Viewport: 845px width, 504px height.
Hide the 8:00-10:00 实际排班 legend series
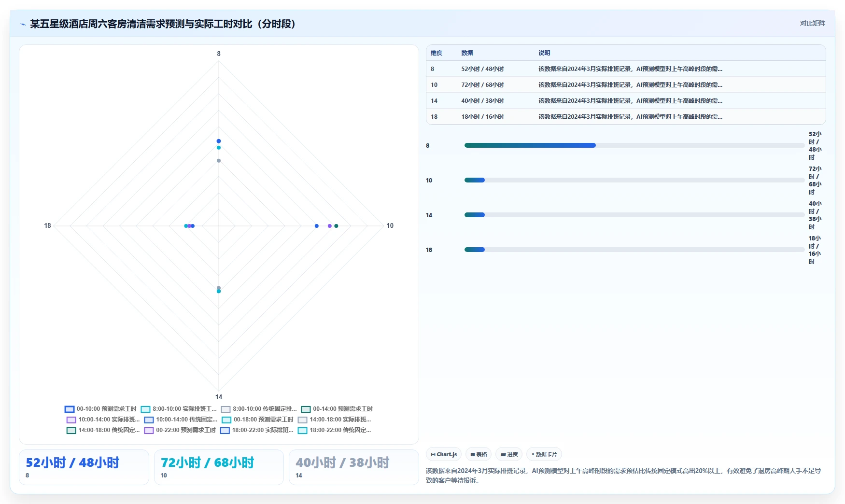179,409
